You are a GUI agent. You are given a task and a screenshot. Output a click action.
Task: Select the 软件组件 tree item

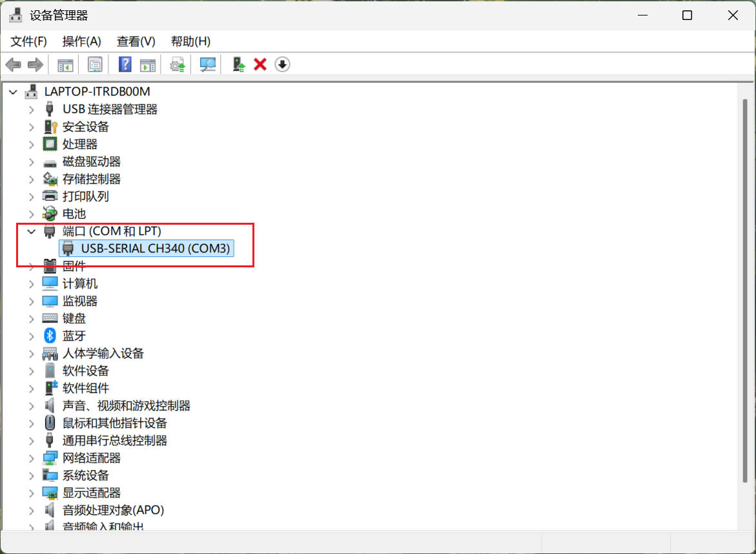[85, 388]
